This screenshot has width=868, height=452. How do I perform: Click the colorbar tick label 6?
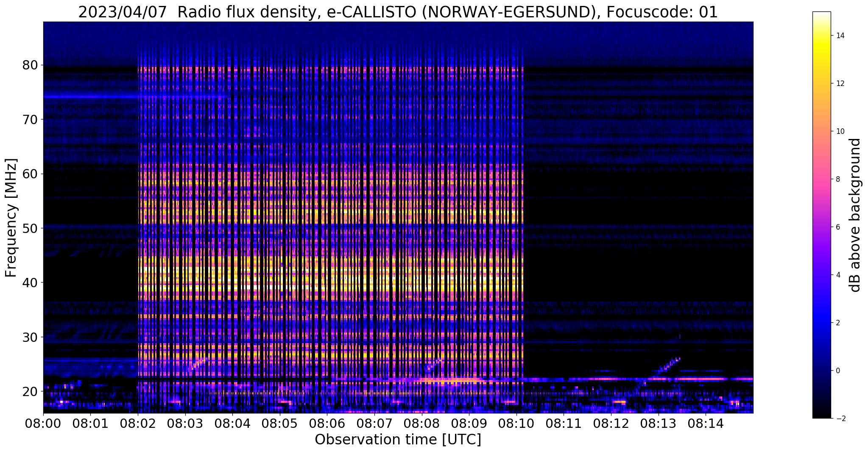(837, 227)
